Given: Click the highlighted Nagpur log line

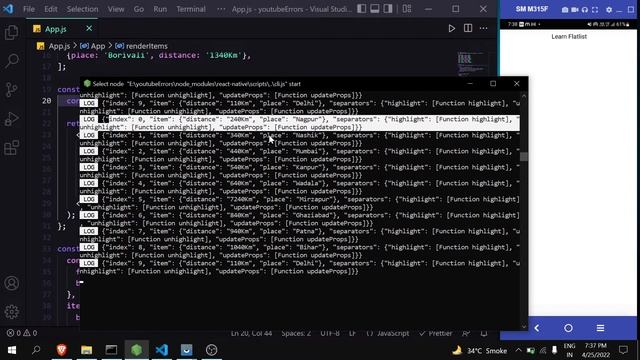Looking at the screenshot, I should (300, 123).
